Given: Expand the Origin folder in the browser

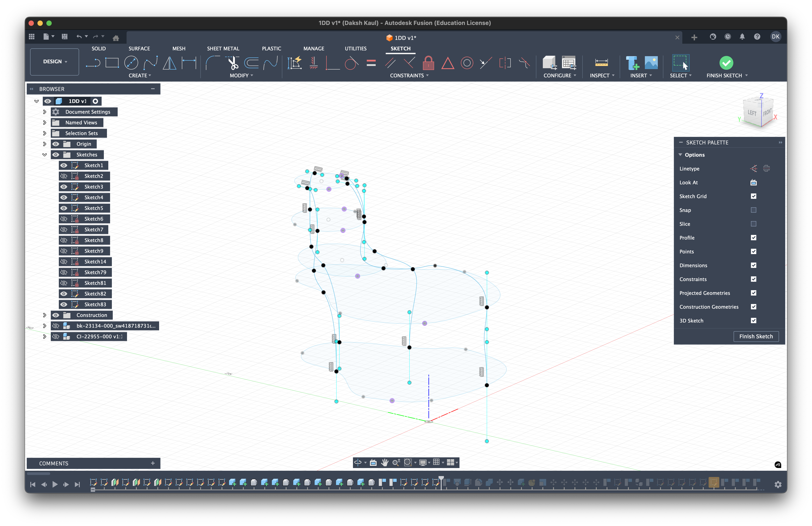Looking at the screenshot, I should pos(45,144).
